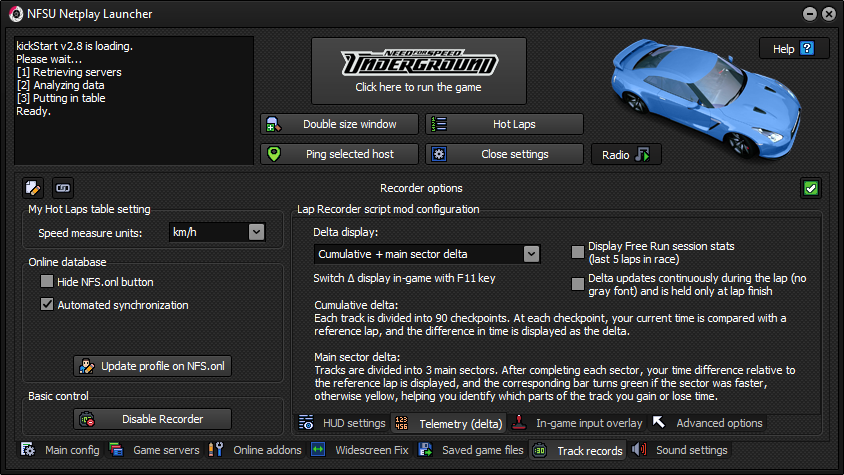844x475 pixels.
Task: Enable Display Free Run session stats
Action: click(x=578, y=252)
